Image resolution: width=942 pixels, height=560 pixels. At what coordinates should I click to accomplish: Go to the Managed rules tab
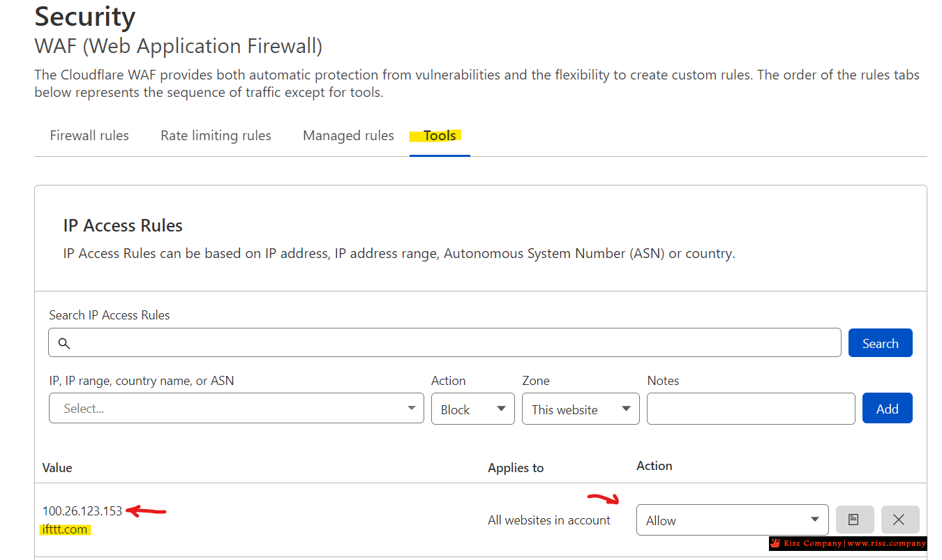(348, 135)
